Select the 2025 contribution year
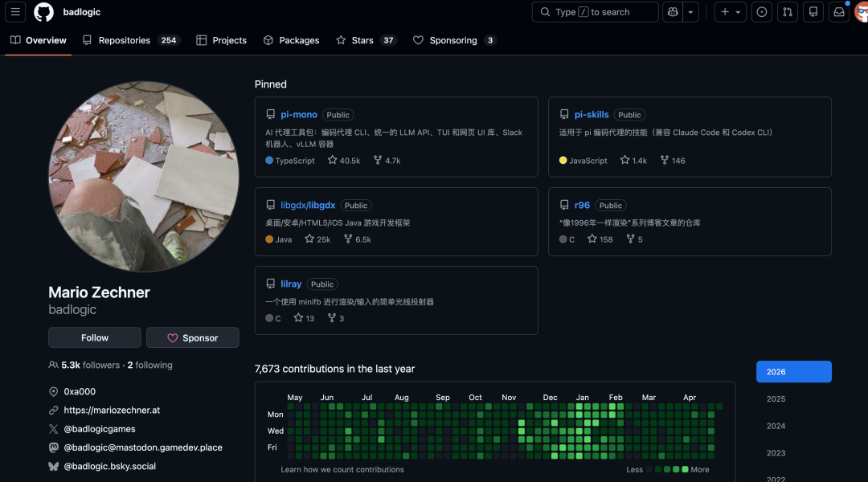868x482 pixels. click(776, 398)
